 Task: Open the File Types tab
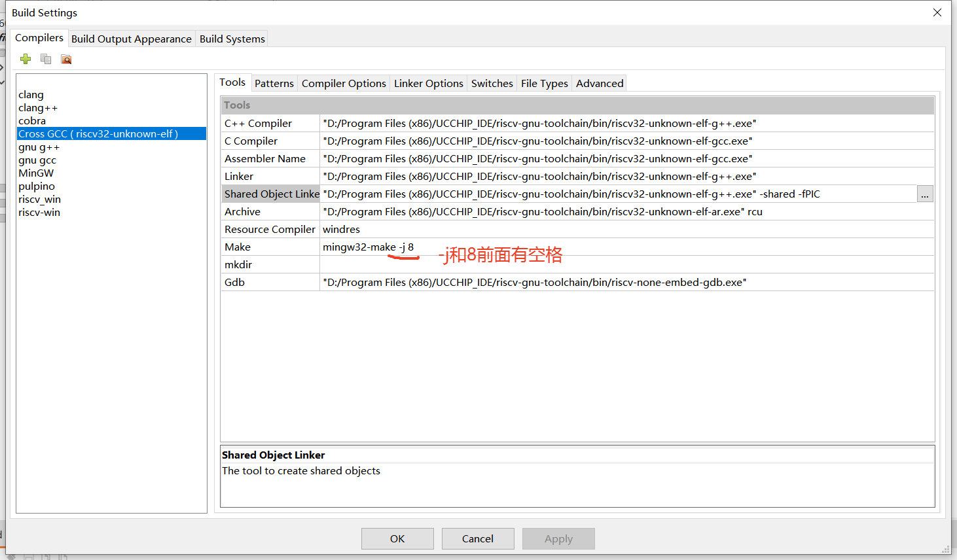[x=545, y=83]
